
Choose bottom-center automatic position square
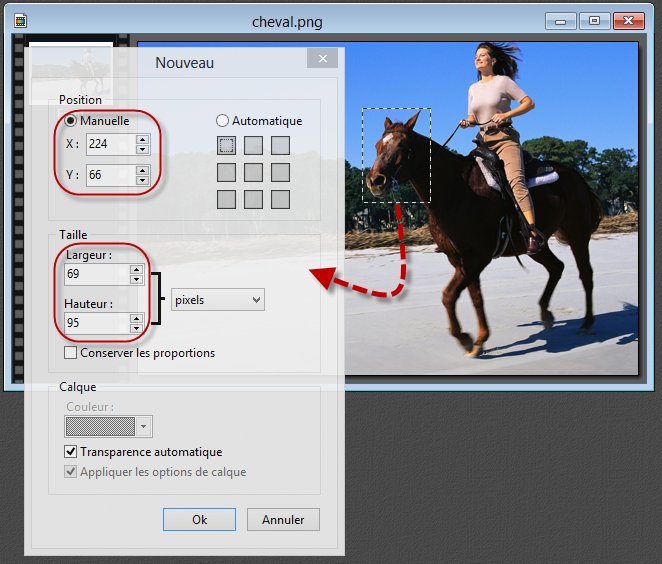click(253, 200)
